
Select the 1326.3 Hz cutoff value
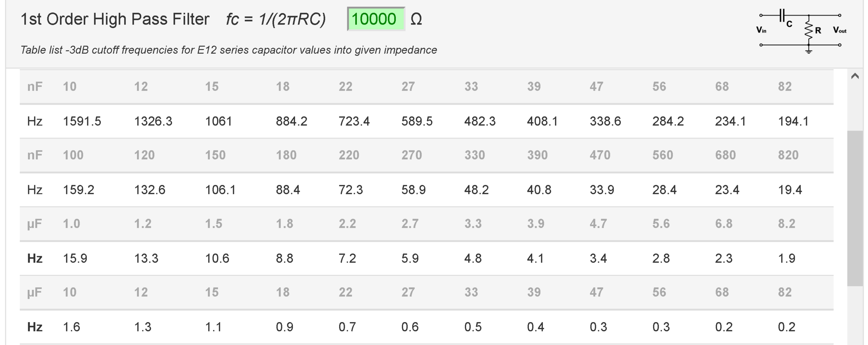(x=153, y=121)
